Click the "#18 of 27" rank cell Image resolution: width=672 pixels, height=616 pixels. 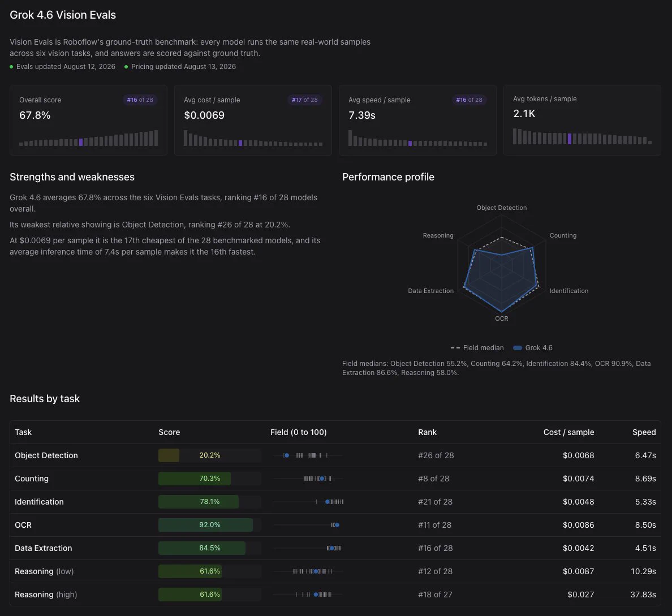[x=435, y=594]
